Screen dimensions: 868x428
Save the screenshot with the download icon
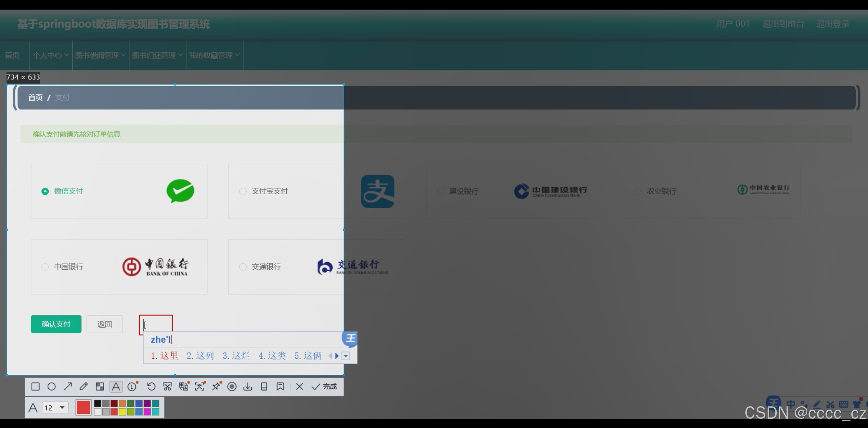pyautogui.click(x=248, y=386)
